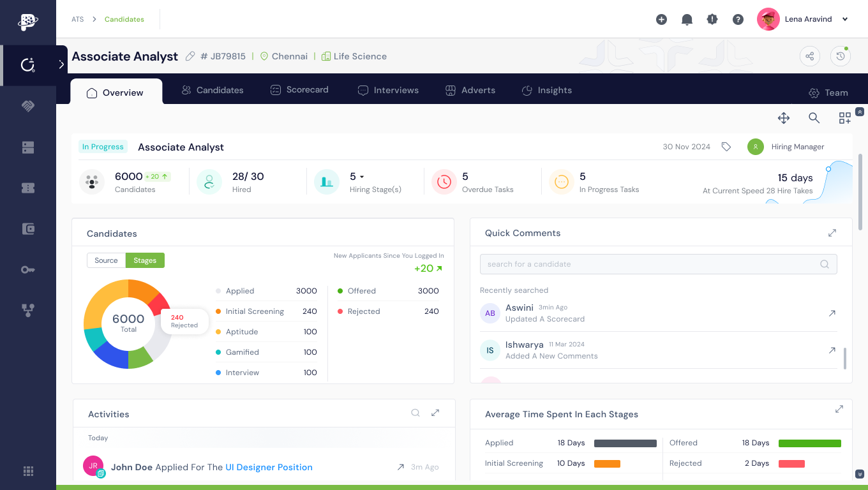The height and width of the screenshot is (490, 868).
Task: Open the Hiring Stage(s) dropdown arrow
Action: pyautogui.click(x=362, y=177)
